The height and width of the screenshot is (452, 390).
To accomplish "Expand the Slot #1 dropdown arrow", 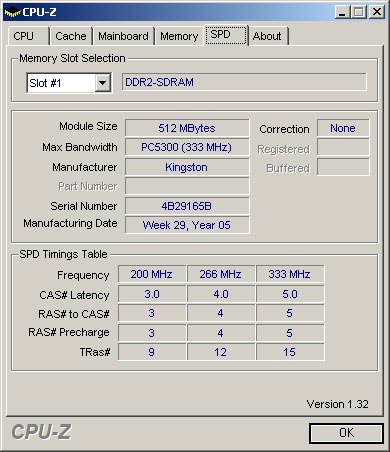I will (x=103, y=83).
